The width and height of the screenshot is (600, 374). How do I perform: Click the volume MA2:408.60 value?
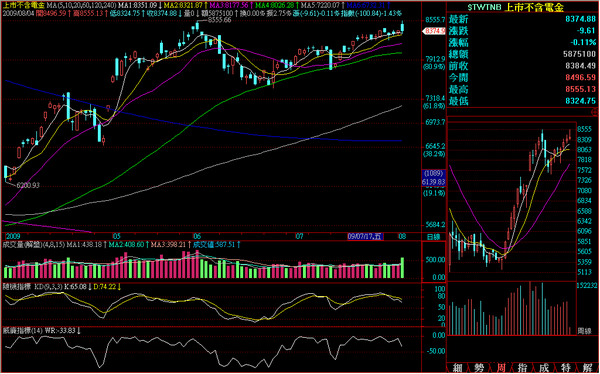(x=126, y=244)
